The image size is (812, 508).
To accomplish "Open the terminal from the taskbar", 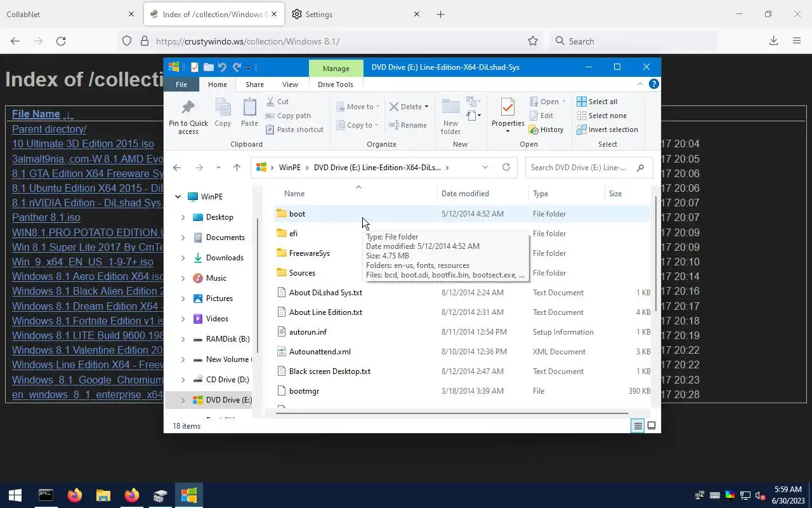I will tap(46, 495).
